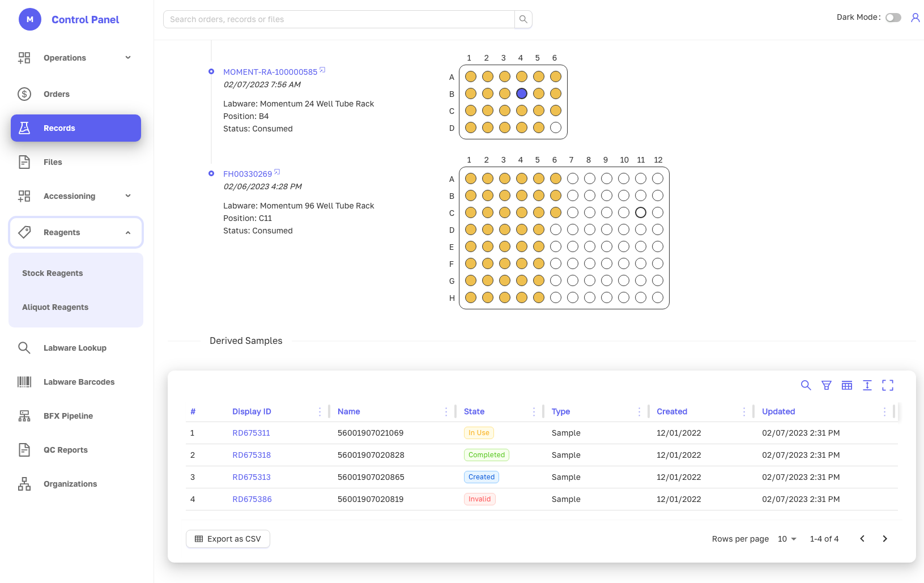
Task: Toggle Dark Mode switch
Action: [893, 18]
